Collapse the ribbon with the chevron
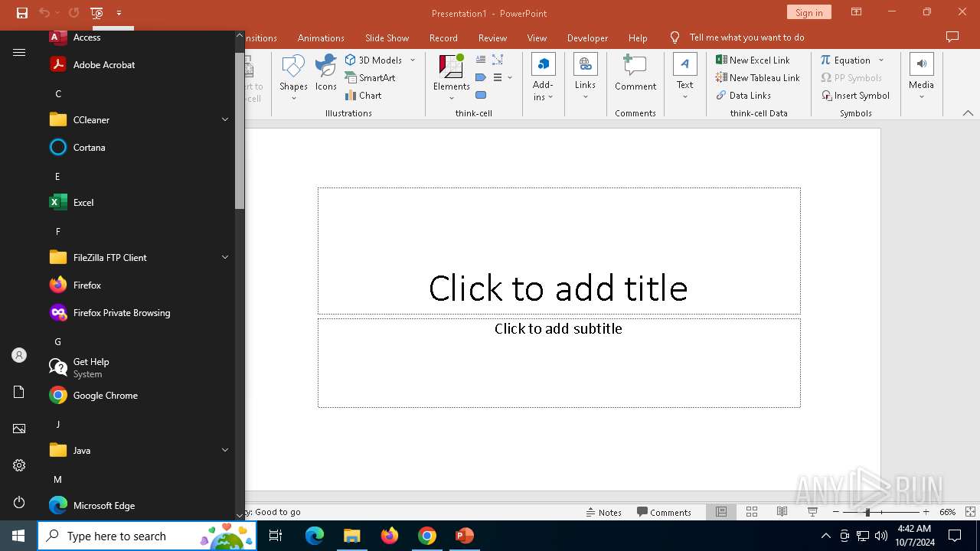The image size is (980, 551). pyautogui.click(x=968, y=113)
